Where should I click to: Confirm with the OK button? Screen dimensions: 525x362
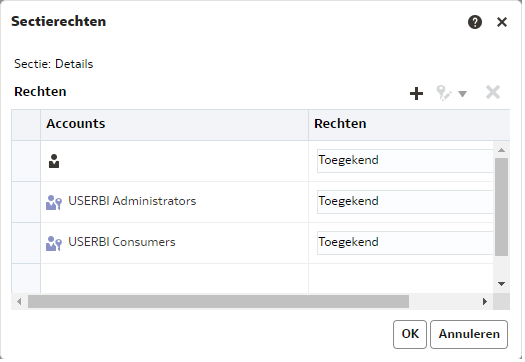point(410,334)
